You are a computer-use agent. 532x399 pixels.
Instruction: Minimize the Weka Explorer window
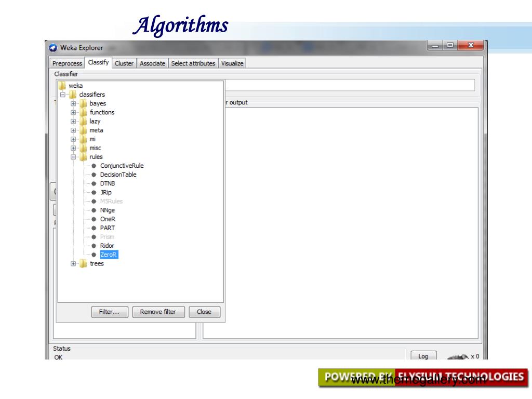[x=435, y=46]
